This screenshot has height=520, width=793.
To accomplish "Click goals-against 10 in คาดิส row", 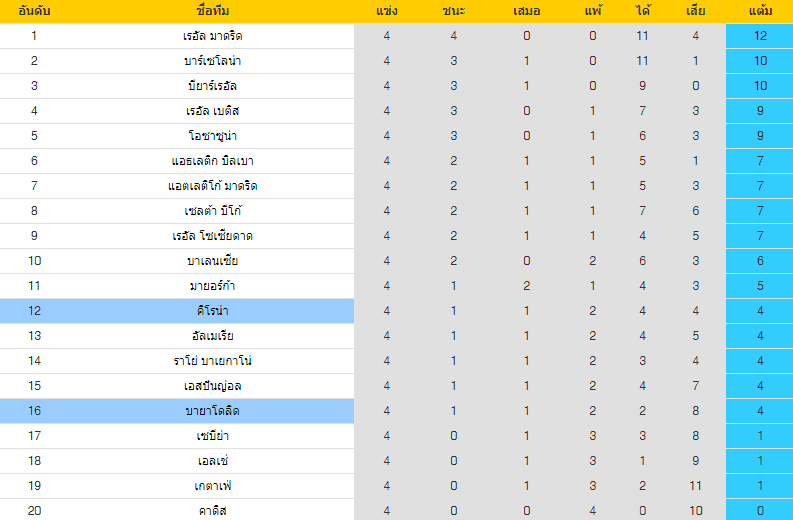I will (x=695, y=511).
